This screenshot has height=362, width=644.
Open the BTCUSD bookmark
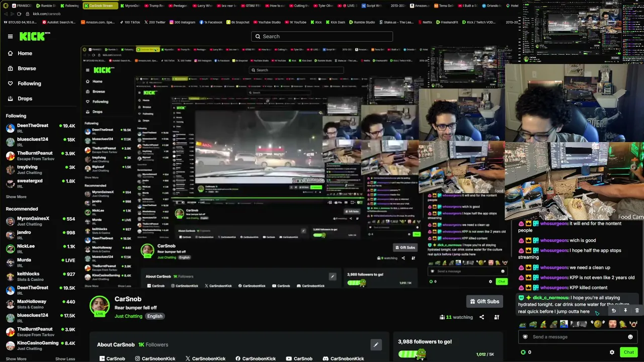[21, 22]
